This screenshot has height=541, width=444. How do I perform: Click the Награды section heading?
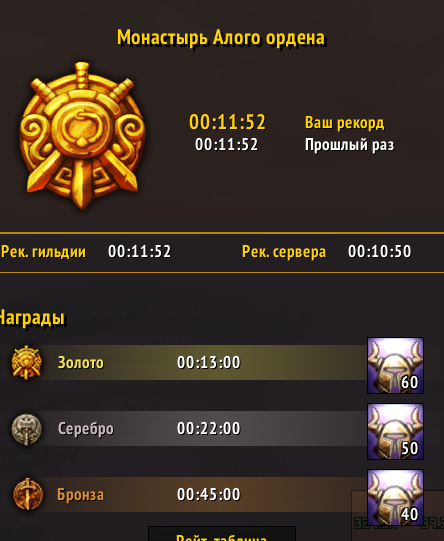coord(32,318)
